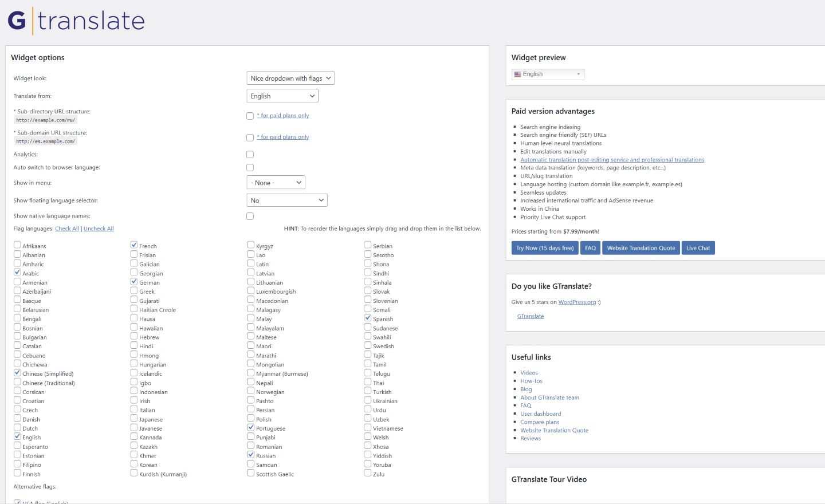Uncheck the Russian checkbox
The width and height of the screenshot is (825, 504).
pyautogui.click(x=251, y=455)
